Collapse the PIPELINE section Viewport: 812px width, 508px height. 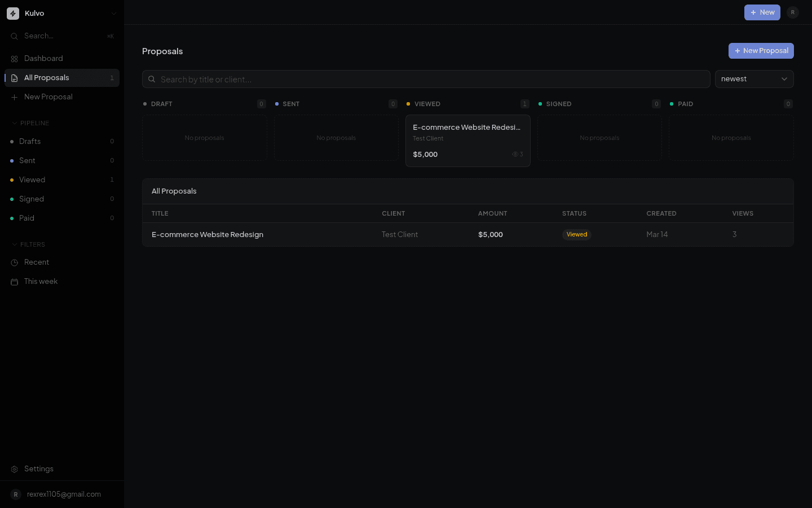pyautogui.click(x=14, y=123)
